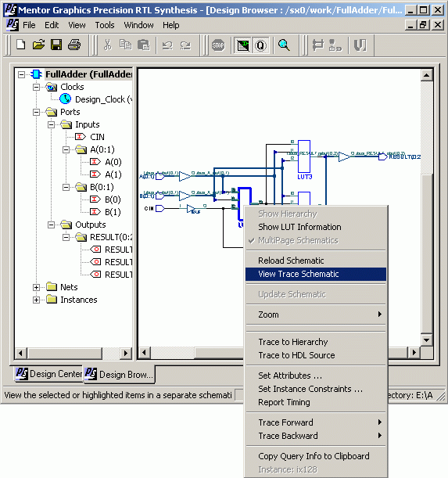
Task: Click the Print toolbar icon
Action: click(74, 45)
